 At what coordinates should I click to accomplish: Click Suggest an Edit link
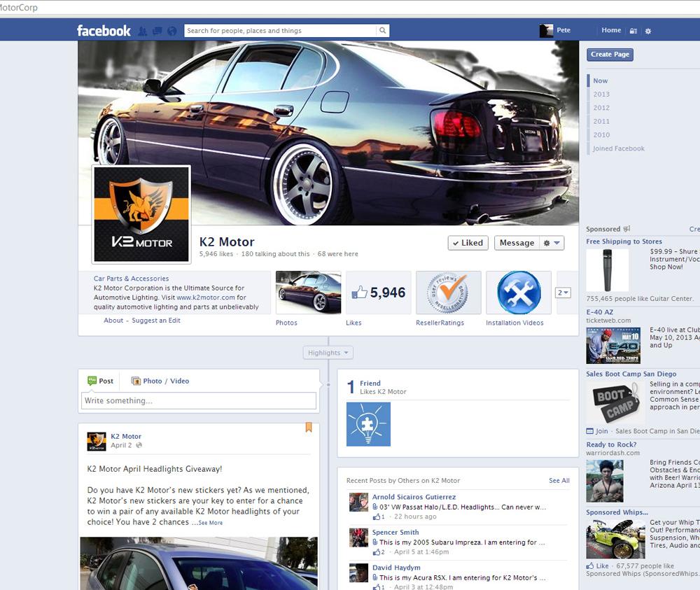tap(156, 321)
